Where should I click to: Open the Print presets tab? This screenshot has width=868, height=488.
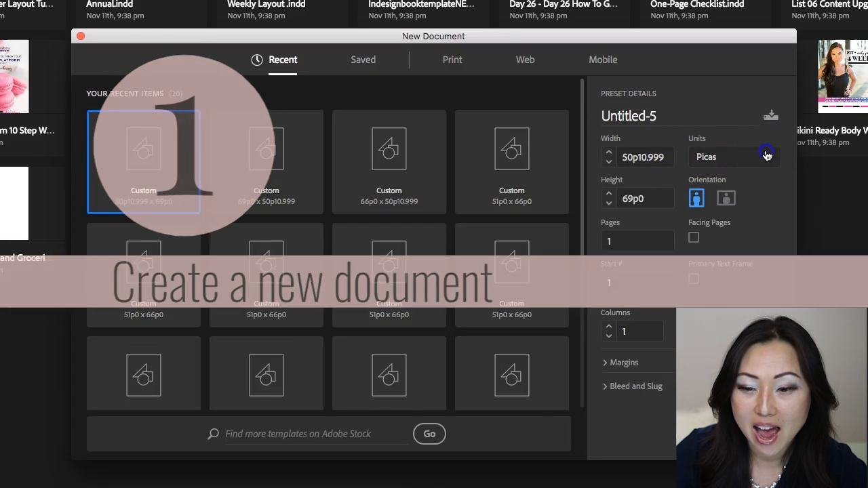[x=452, y=60]
